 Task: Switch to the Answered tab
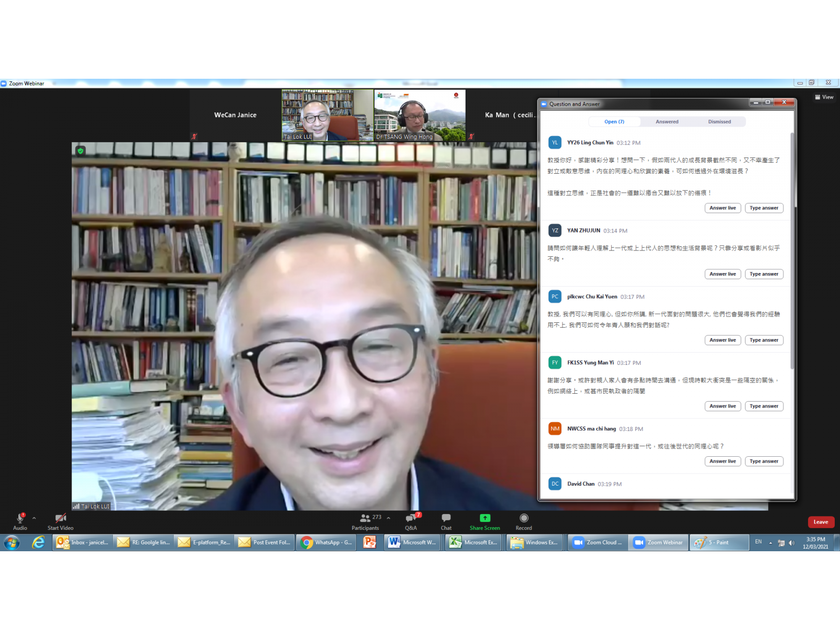coord(667,122)
